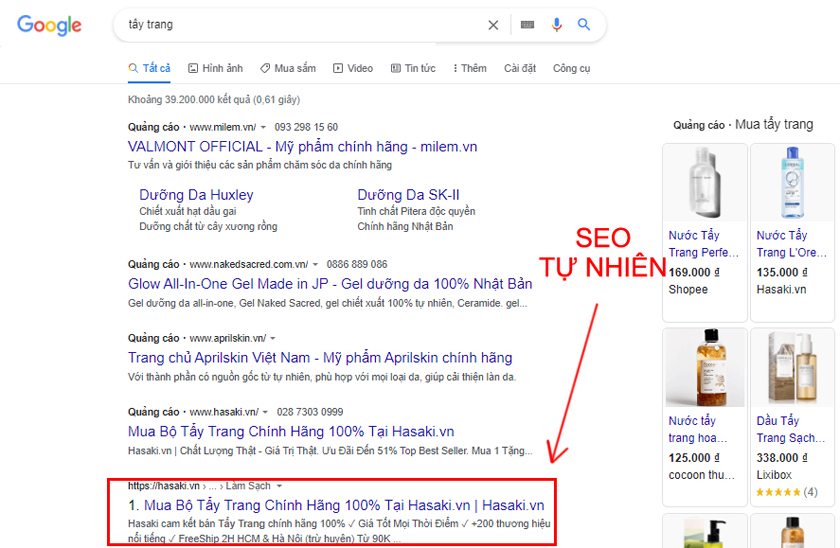Expand dropdown arrow next to www.nakedsacred.com.vn
Image resolution: width=840 pixels, height=548 pixels.
(316, 265)
